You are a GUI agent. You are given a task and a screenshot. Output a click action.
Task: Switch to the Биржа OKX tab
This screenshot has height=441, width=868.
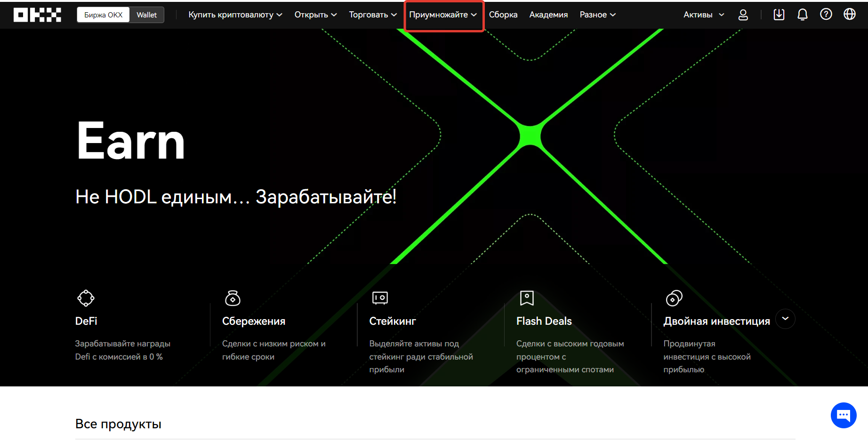click(104, 15)
